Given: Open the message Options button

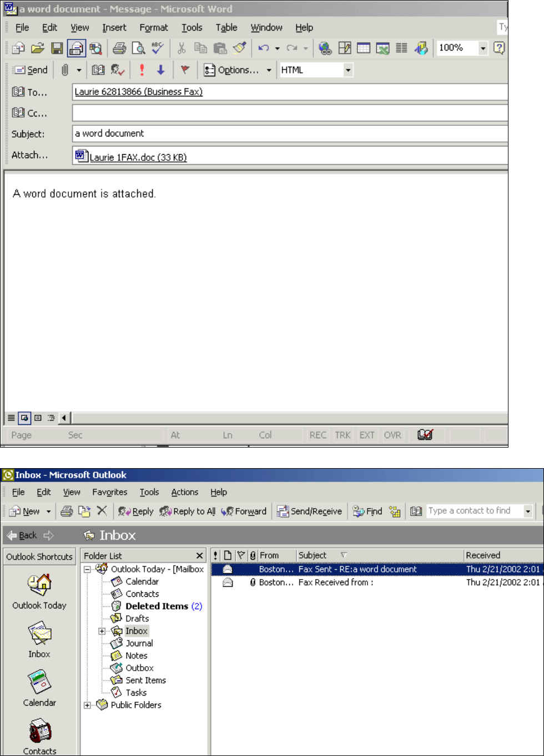Looking at the screenshot, I should pos(231,70).
